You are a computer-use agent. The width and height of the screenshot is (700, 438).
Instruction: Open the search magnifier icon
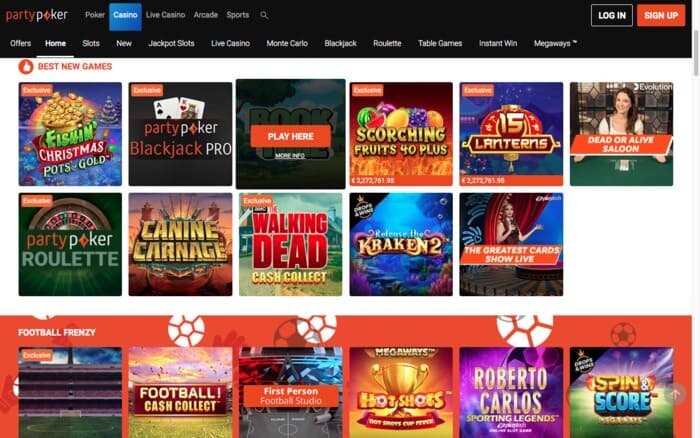tap(264, 15)
